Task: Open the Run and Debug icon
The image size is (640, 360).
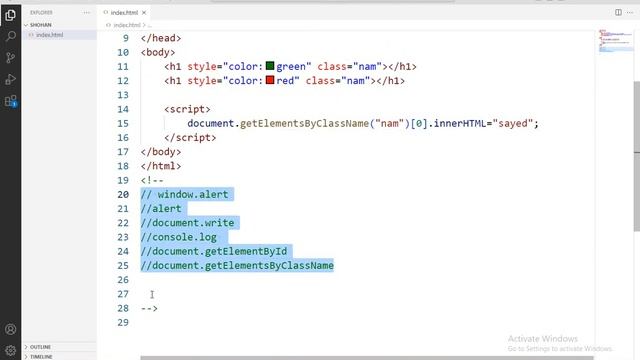Action: (11, 79)
